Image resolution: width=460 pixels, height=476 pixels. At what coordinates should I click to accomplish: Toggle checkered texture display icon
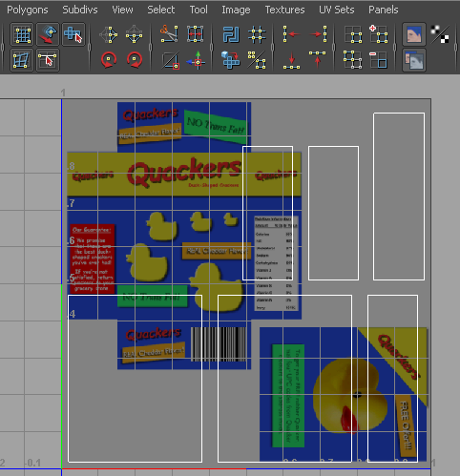(440, 33)
